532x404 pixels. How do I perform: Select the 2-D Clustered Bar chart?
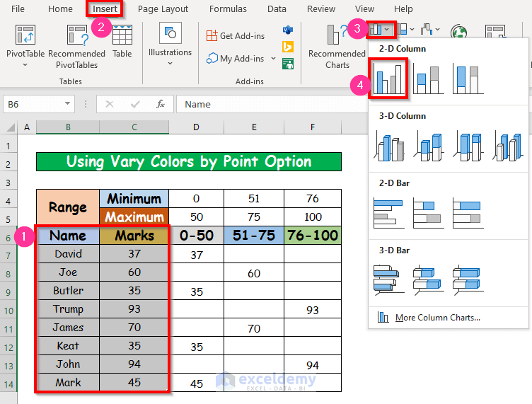point(389,213)
